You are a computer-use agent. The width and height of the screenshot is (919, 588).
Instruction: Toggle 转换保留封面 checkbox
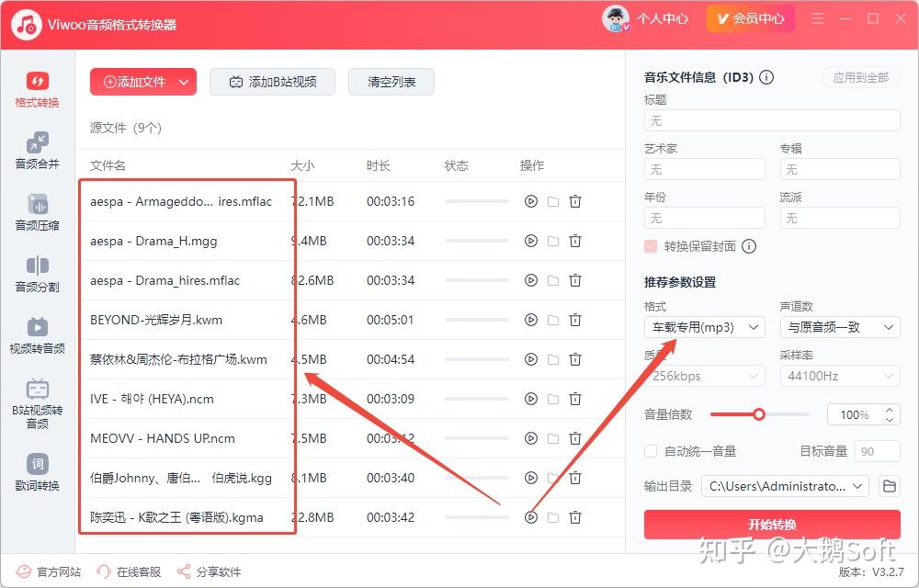click(x=651, y=246)
